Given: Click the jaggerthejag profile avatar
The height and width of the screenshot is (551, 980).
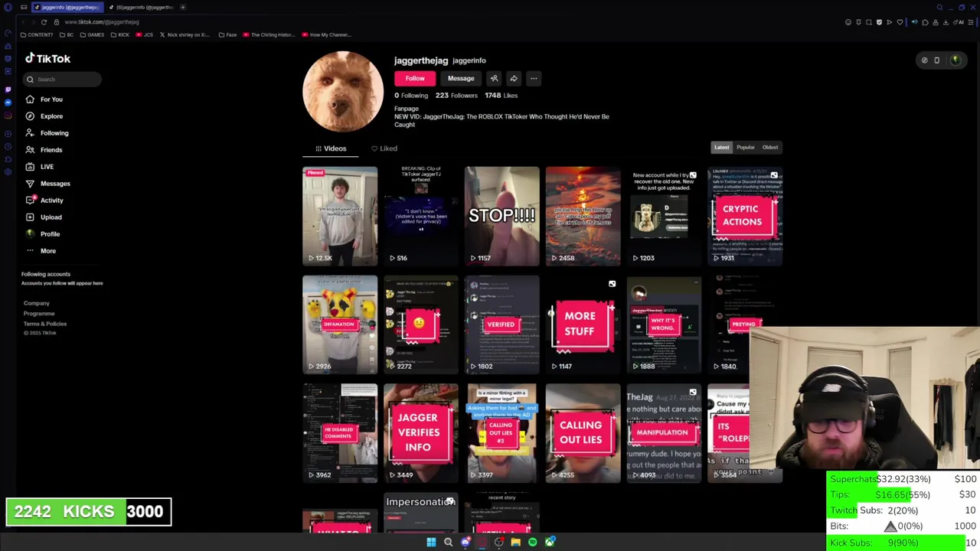Looking at the screenshot, I should 343,92.
